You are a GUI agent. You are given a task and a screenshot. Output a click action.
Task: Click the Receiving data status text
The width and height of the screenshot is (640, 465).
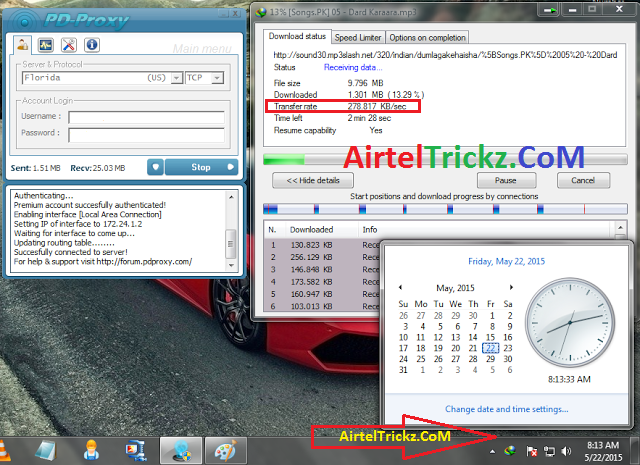[353, 67]
